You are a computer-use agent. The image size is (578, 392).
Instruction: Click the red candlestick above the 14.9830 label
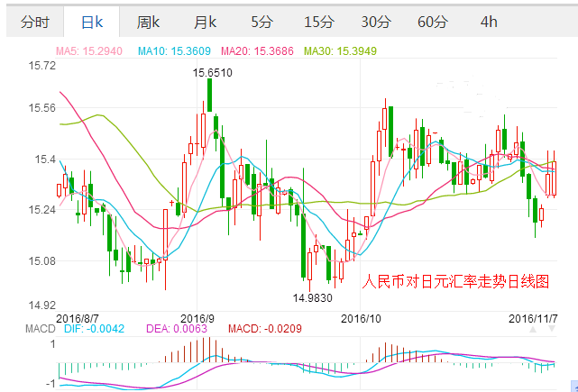[x=310, y=266]
